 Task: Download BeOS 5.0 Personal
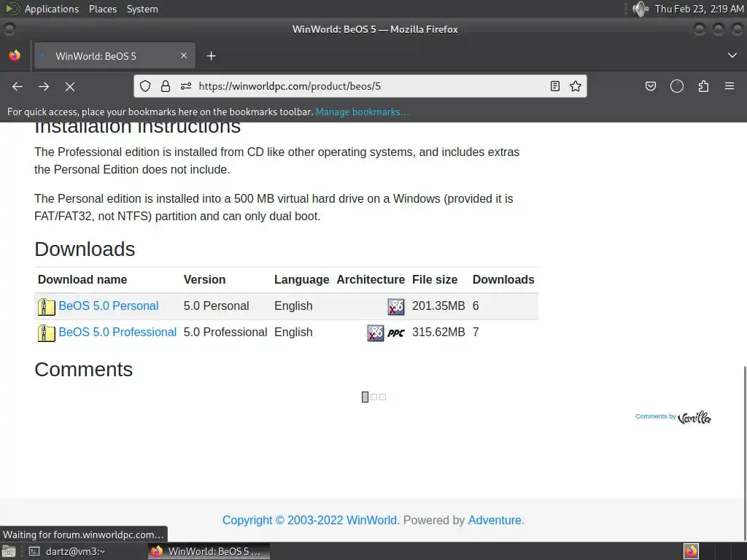click(x=109, y=306)
